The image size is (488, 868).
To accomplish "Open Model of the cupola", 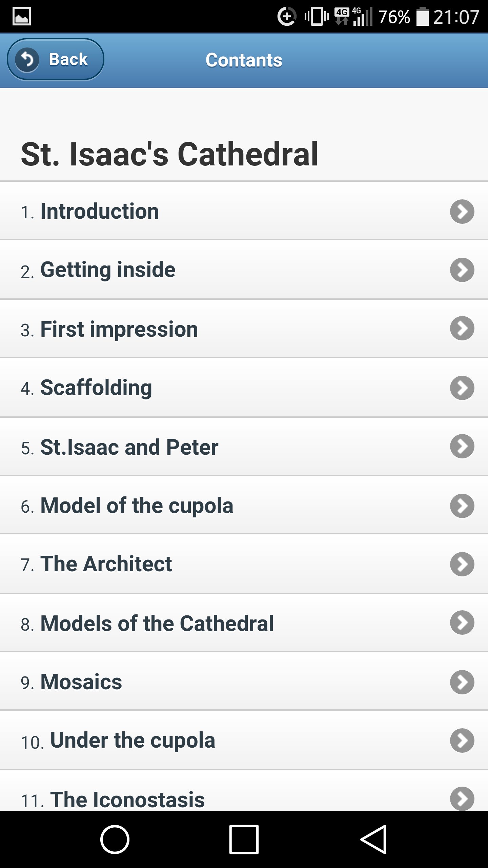I will (137, 506).
